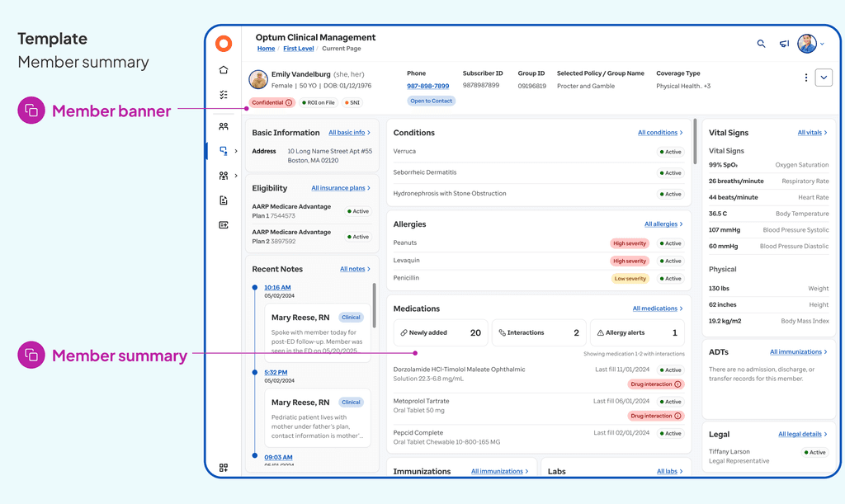This screenshot has width=845, height=504.
Task: Expand chevron beside care team sidebar icon
Action: [x=236, y=176]
